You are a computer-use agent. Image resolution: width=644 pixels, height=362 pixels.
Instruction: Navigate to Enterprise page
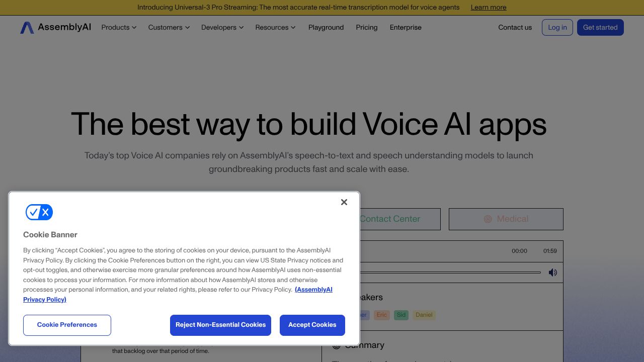[406, 28]
